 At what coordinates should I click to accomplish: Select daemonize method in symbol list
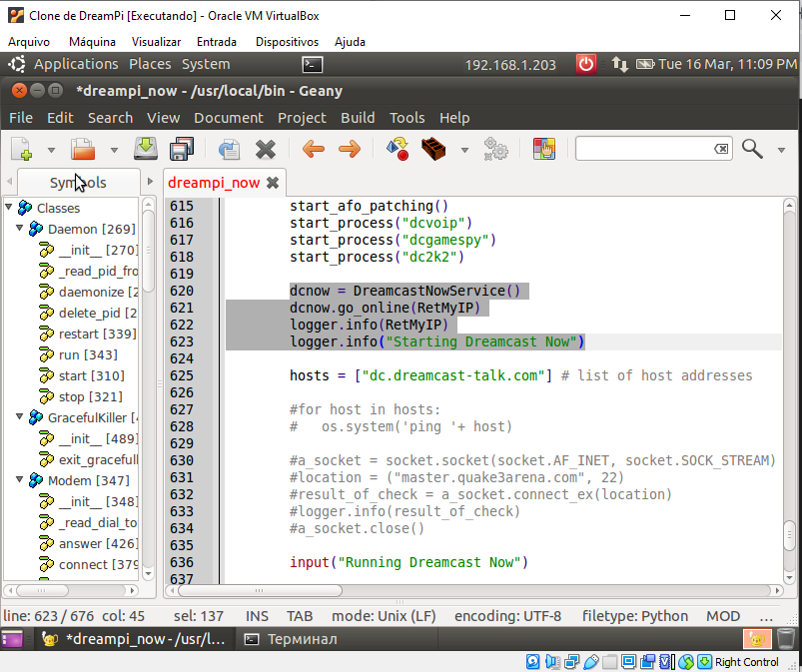click(98, 292)
